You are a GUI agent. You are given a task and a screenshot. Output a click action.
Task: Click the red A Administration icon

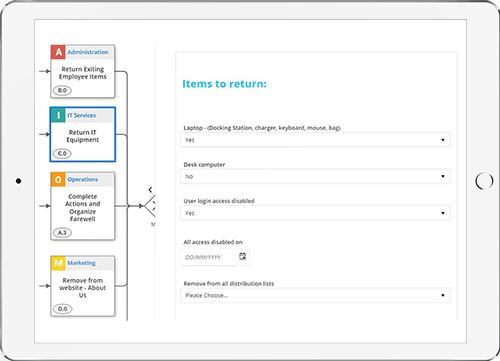coord(58,52)
